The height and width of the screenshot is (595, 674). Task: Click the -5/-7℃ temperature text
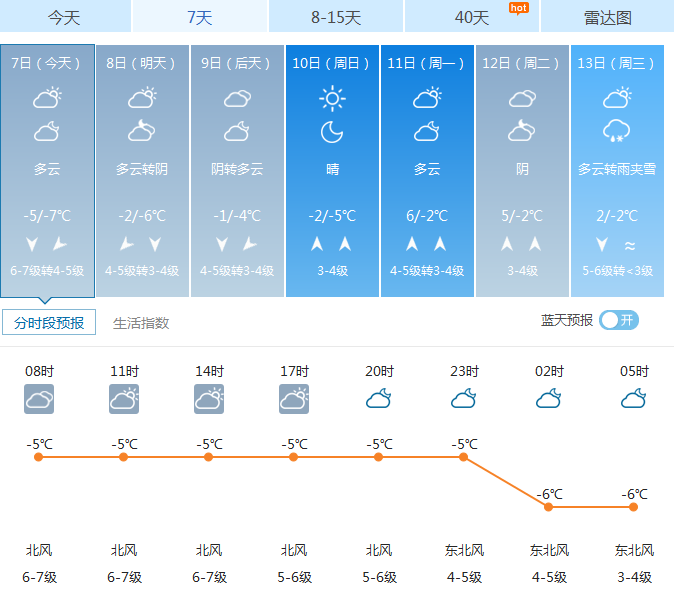tap(47, 215)
